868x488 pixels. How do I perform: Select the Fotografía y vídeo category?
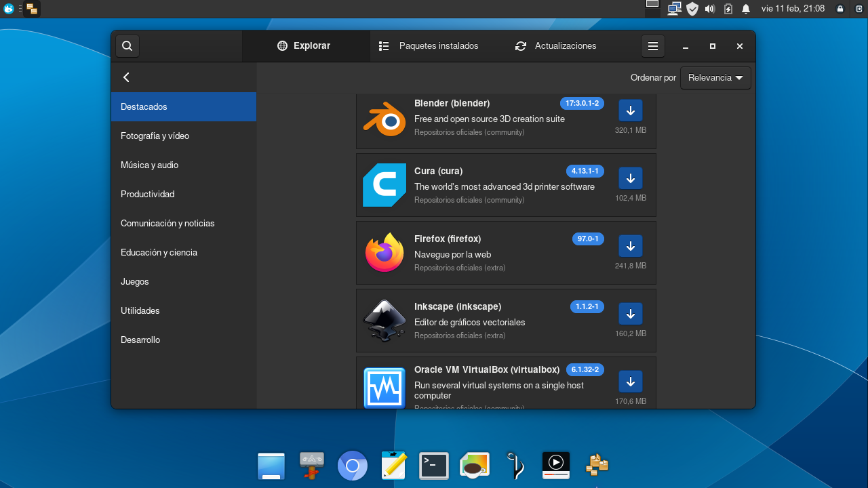pos(184,136)
